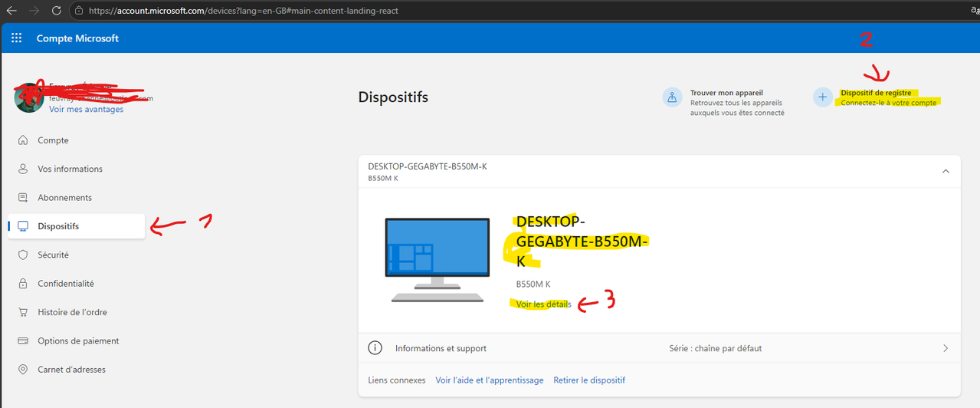Click the Histoire de l'ordre cart icon
Viewport: 980px width, 408px height.
(22, 312)
